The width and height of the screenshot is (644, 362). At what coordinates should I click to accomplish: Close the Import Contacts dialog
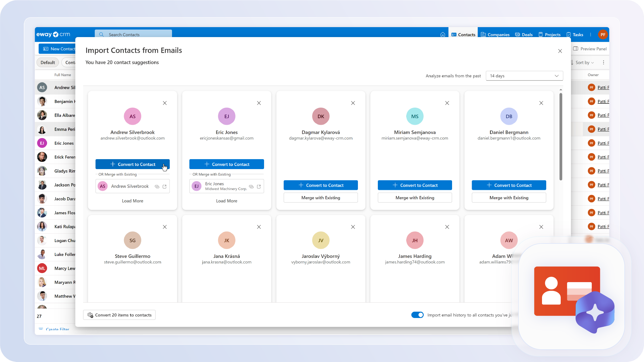tap(560, 51)
